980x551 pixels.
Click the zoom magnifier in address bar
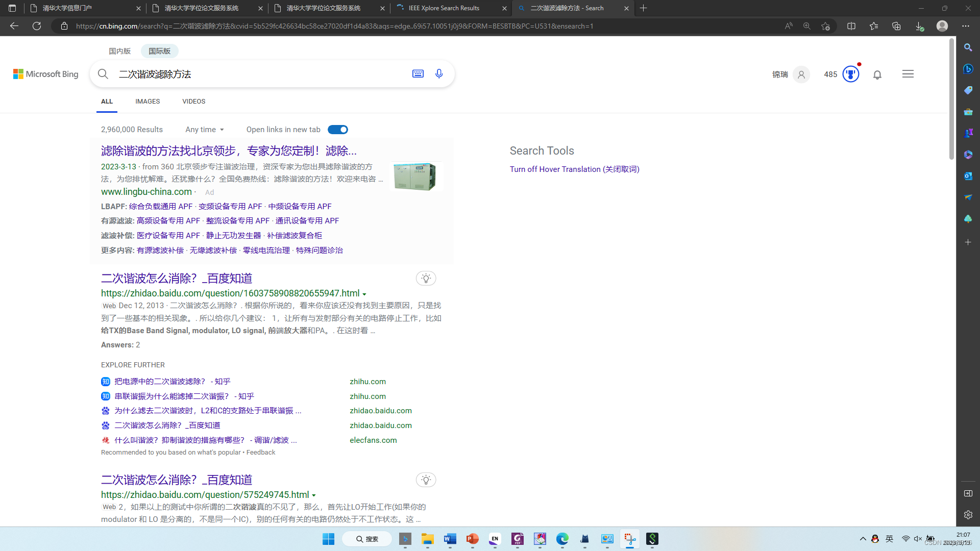(x=807, y=26)
